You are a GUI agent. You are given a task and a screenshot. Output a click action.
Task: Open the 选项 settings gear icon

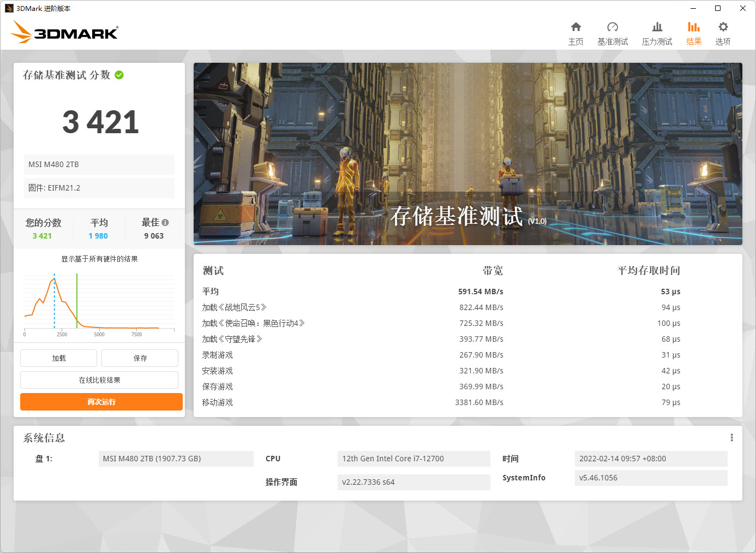click(723, 32)
